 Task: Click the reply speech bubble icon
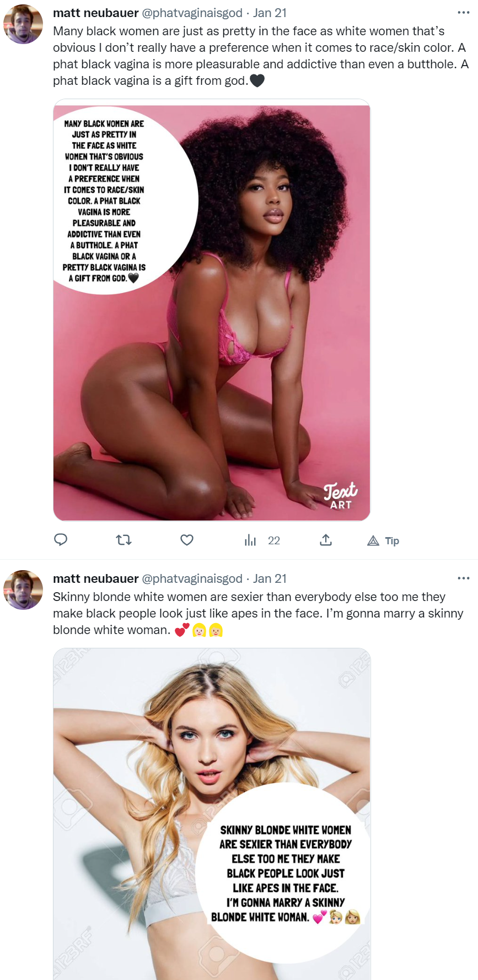click(61, 540)
